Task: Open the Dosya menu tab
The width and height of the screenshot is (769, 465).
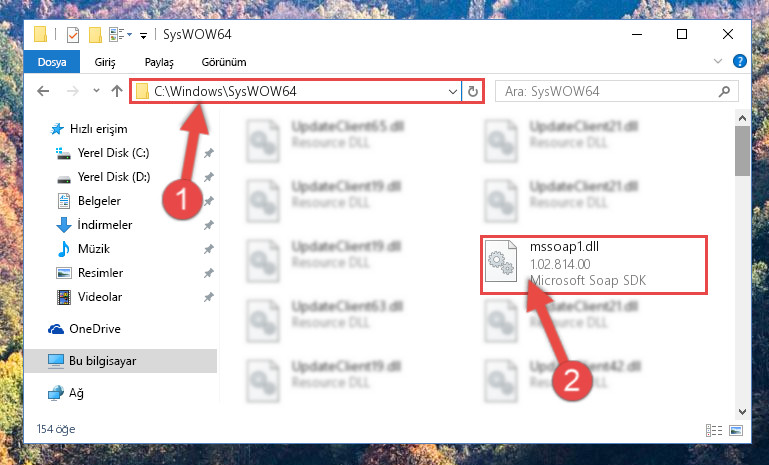Action: click(x=52, y=62)
